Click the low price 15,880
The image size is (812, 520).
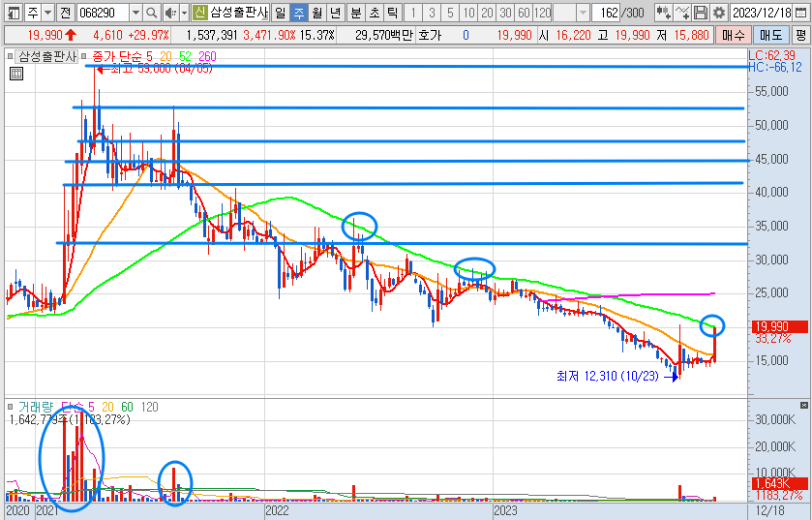[x=691, y=35]
